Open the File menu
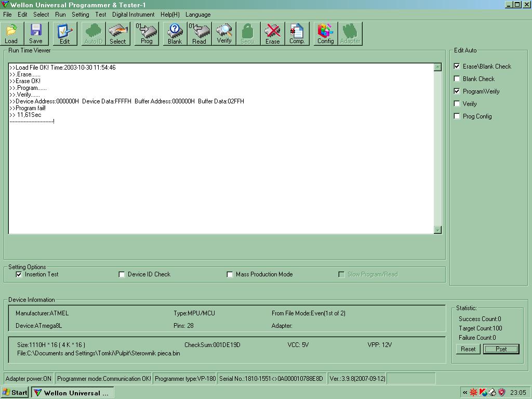Image resolution: width=532 pixels, height=399 pixels. click(x=7, y=15)
